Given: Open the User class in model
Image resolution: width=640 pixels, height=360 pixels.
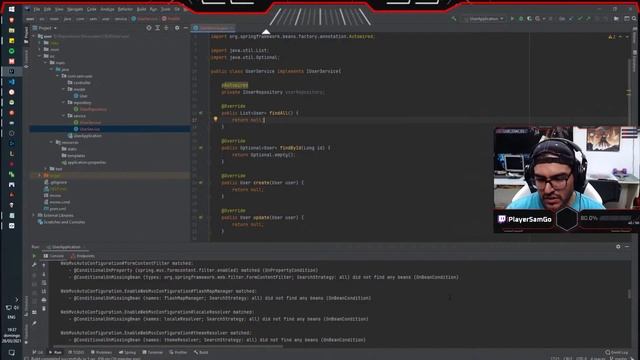Looking at the screenshot, I should tap(80, 96).
